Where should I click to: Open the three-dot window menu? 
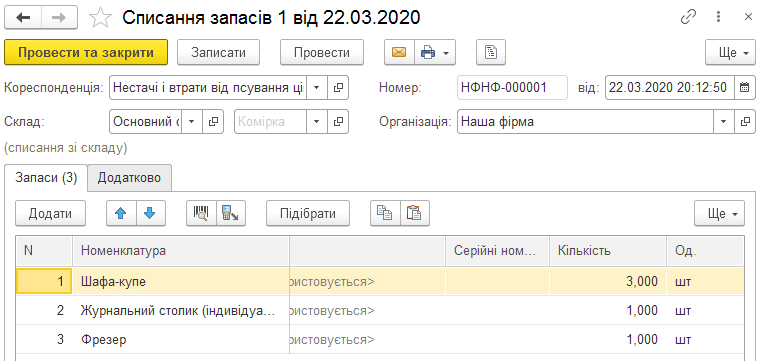coord(718,17)
